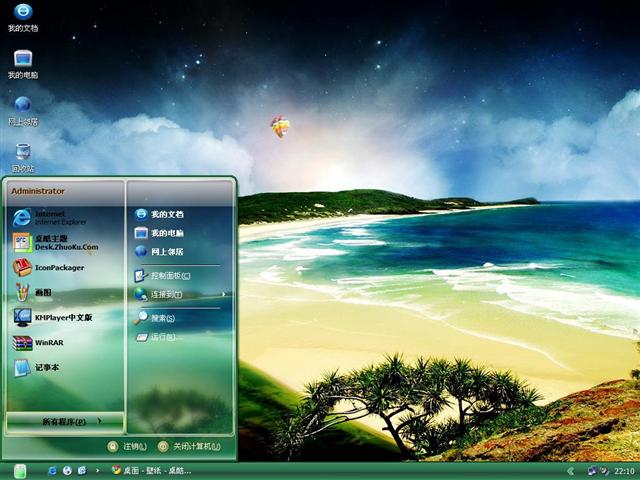The width and height of the screenshot is (640, 480).
Task: Expand the 连接到(T) submenu
Action: click(180, 294)
